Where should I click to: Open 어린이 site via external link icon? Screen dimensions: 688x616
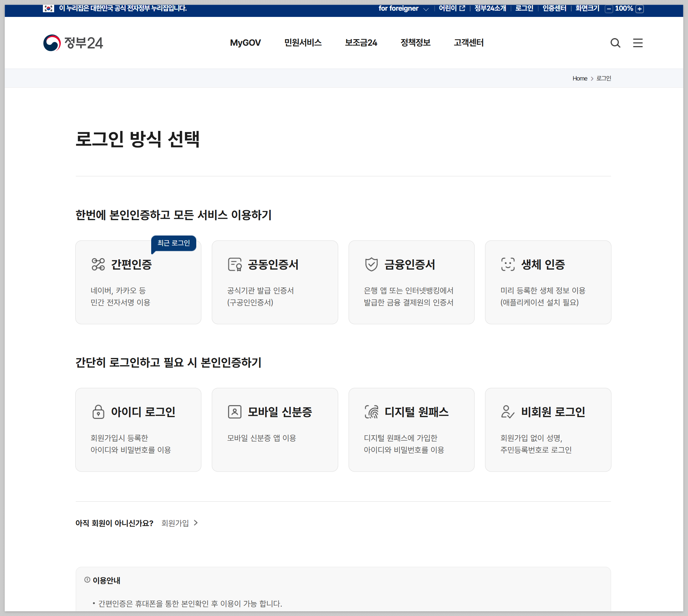tap(462, 8)
